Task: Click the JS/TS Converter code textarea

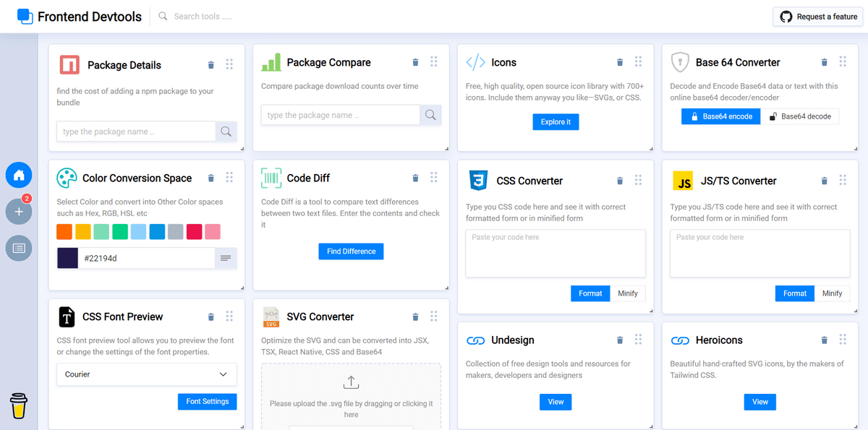Action: [760, 254]
